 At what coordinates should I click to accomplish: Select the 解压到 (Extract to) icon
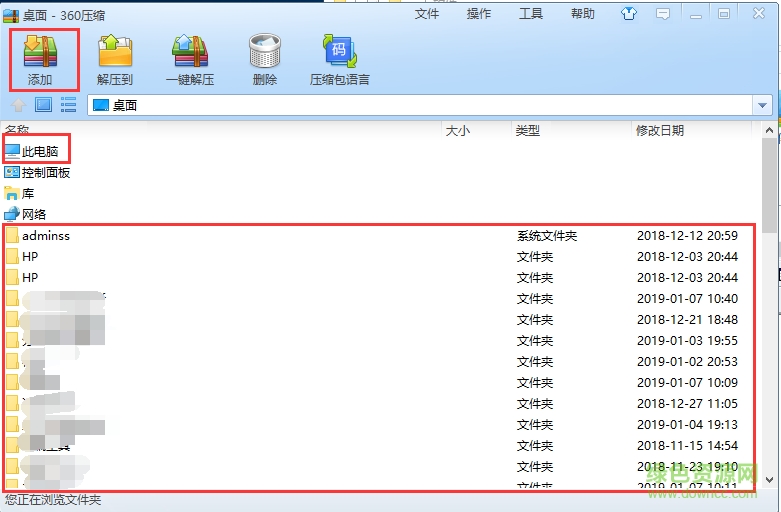click(115, 51)
